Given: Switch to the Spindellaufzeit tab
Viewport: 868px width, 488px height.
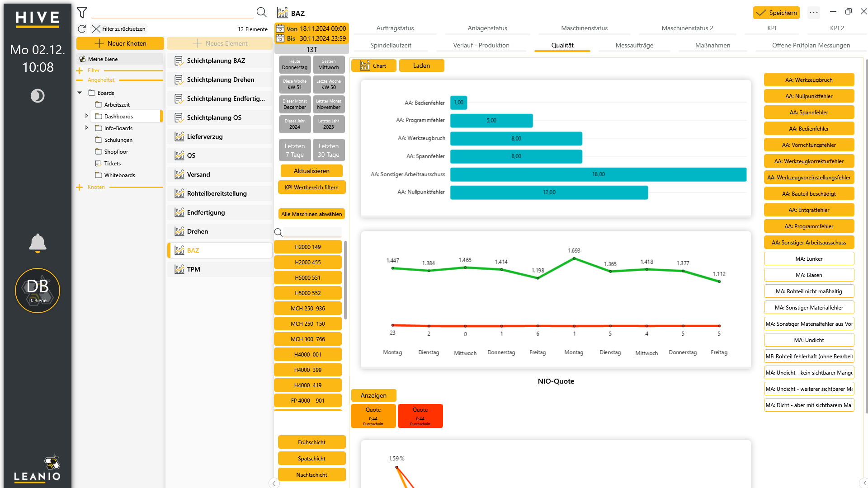Looking at the screenshot, I should [x=391, y=45].
